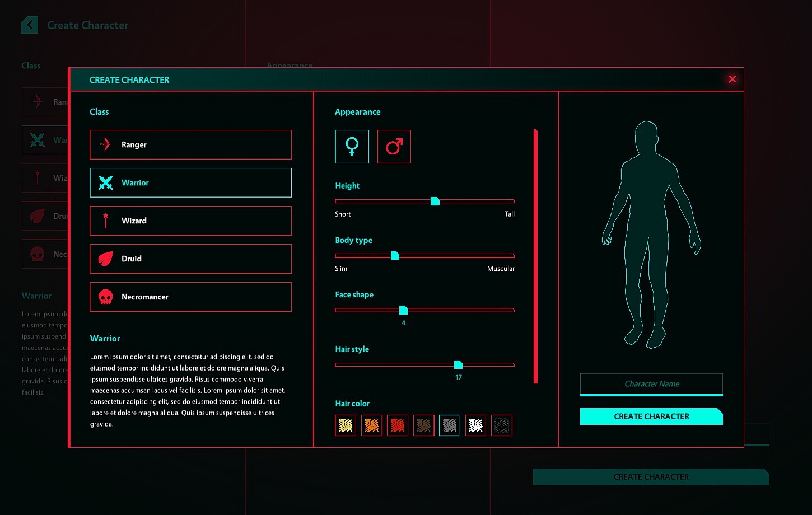Screen dimensions: 812x515
Task: Click the Necromancer skull icon
Action: tap(105, 297)
